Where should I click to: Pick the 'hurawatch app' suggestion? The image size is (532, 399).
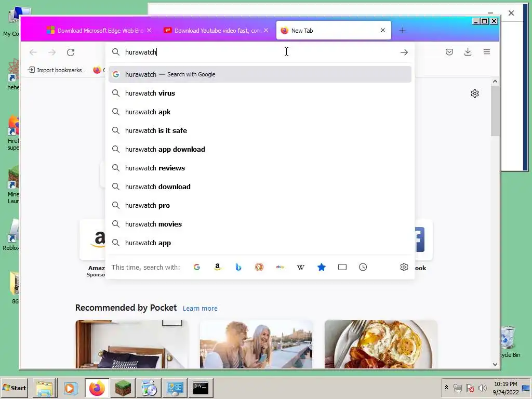point(260,243)
